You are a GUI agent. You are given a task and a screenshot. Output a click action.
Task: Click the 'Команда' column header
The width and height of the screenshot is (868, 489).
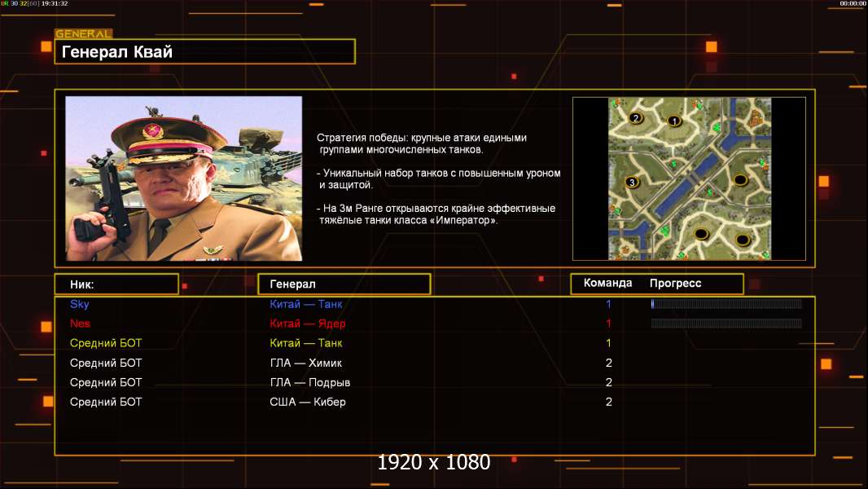coord(607,283)
